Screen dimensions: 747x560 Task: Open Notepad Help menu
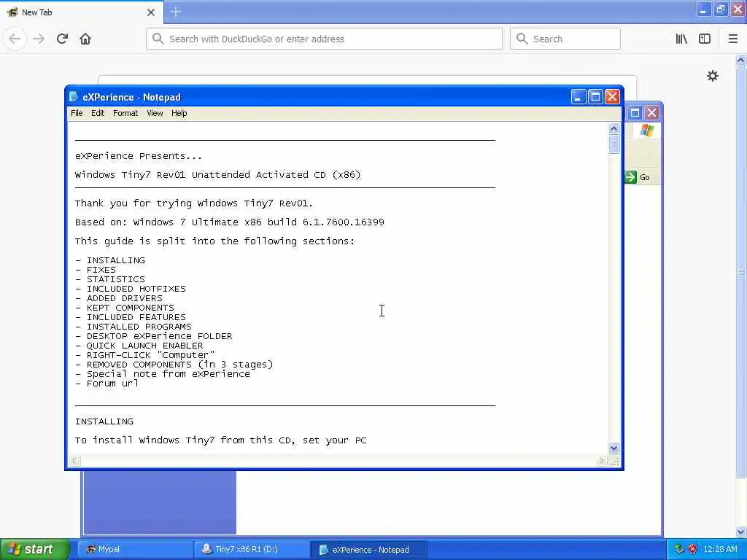[x=179, y=113]
